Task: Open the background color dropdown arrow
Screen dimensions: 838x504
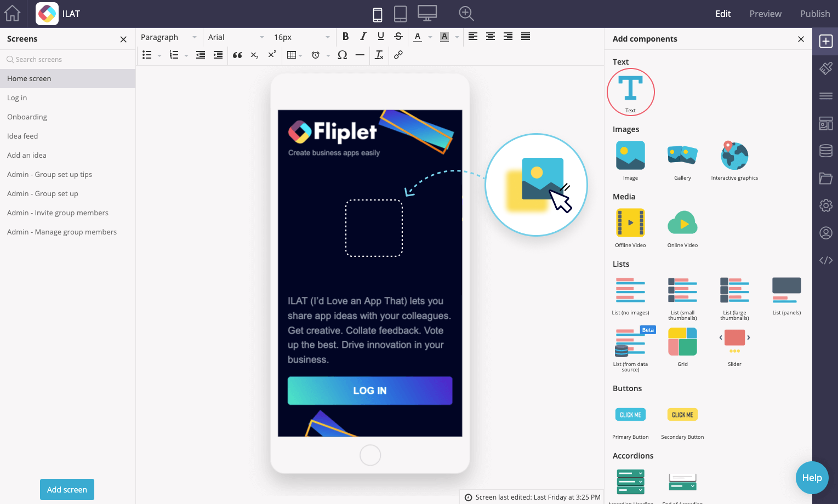Action: (457, 37)
